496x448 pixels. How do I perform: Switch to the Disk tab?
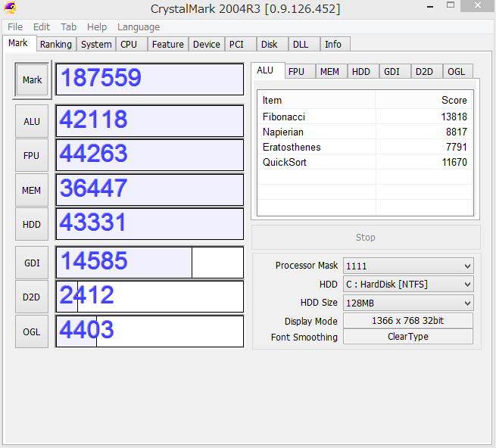coord(272,44)
